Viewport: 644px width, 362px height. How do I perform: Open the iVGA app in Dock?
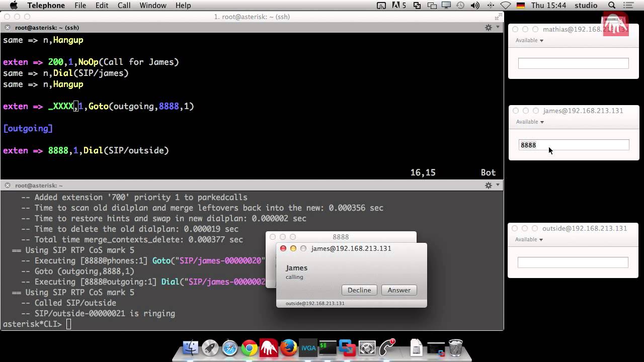coord(308,348)
